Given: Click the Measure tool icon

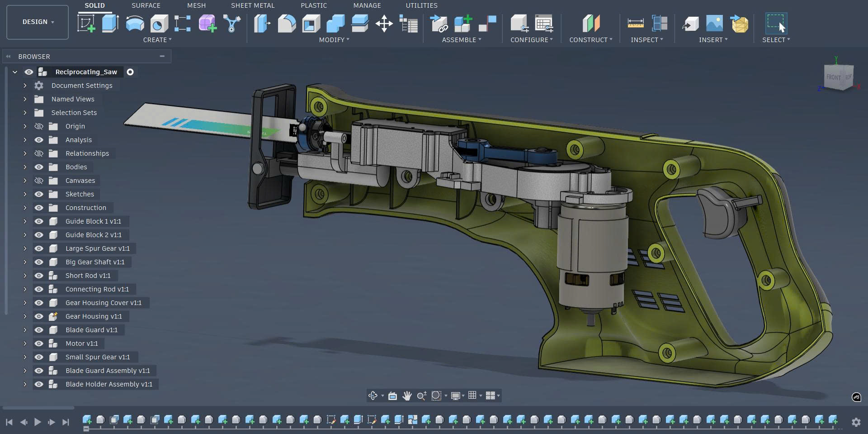Looking at the screenshot, I should coord(635,24).
